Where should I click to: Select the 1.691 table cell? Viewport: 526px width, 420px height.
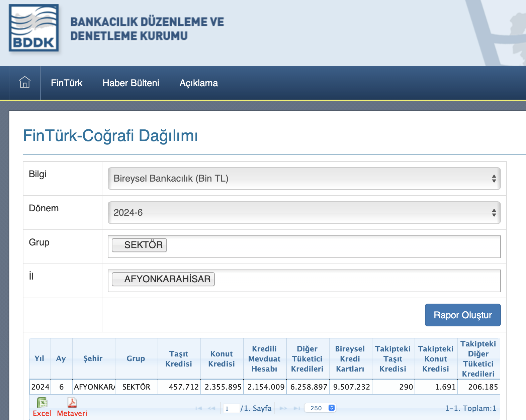point(436,387)
